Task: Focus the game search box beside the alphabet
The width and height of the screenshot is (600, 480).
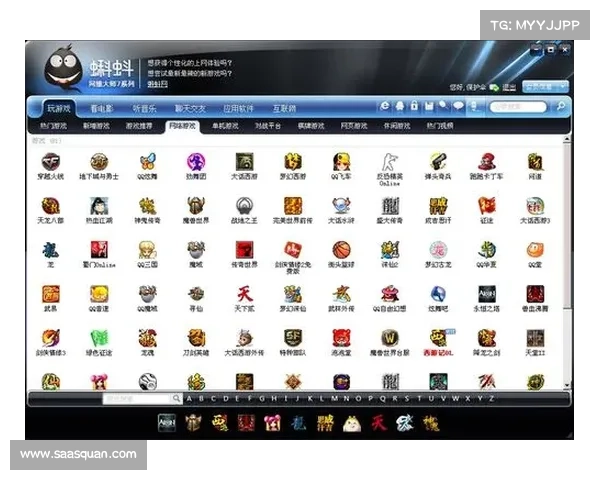Action: pyautogui.click(x=136, y=399)
